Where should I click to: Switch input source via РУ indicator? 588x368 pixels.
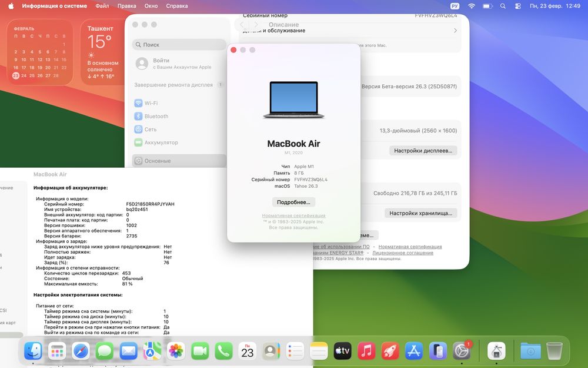[455, 6]
